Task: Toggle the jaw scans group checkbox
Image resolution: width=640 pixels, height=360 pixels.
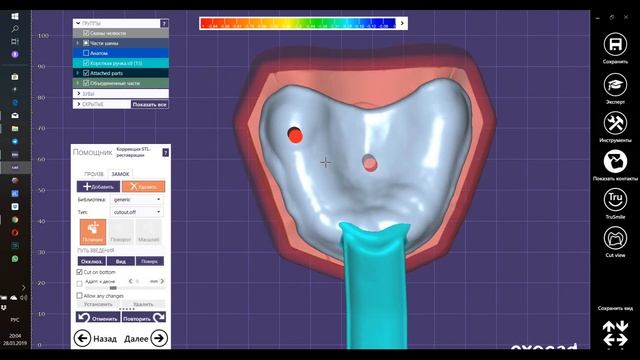Action: 86,33
